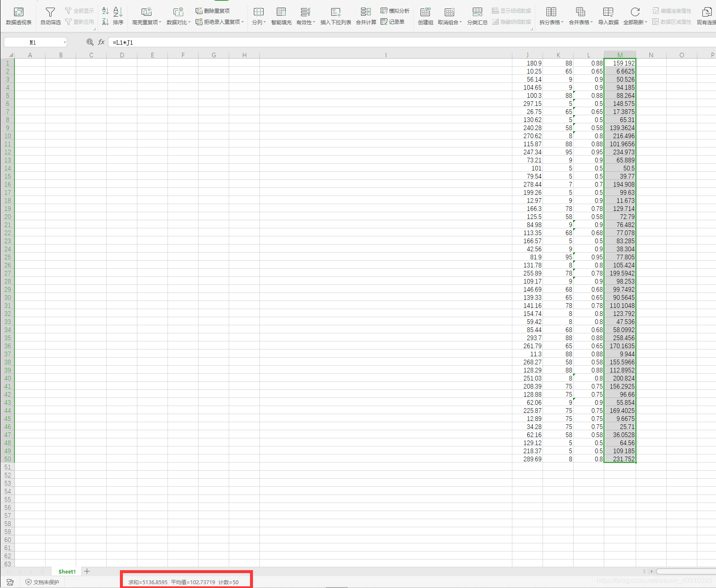Image resolution: width=716 pixels, height=588 pixels.
Task: Open 模拟分析 what-if analysis
Action: pos(395,11)
